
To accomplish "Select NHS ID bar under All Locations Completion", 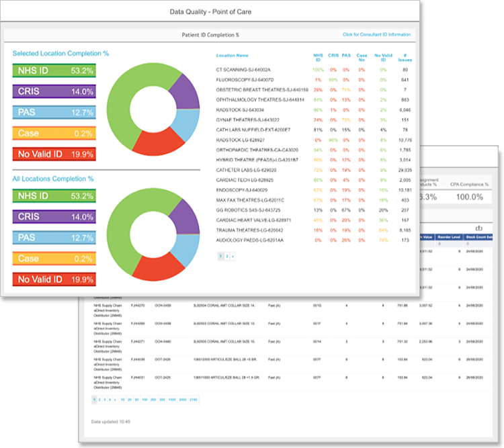I will 54,195.
